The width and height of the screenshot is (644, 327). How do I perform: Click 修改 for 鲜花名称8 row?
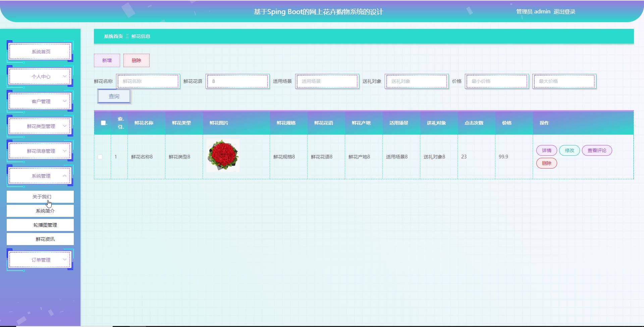point(570,150)
